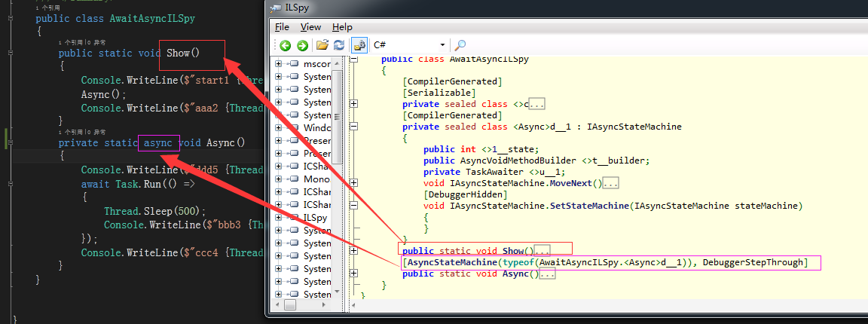Open the Help menu in ILSpy
The image size is (868, 324).
pyautogui.click(x=342, y=27)
